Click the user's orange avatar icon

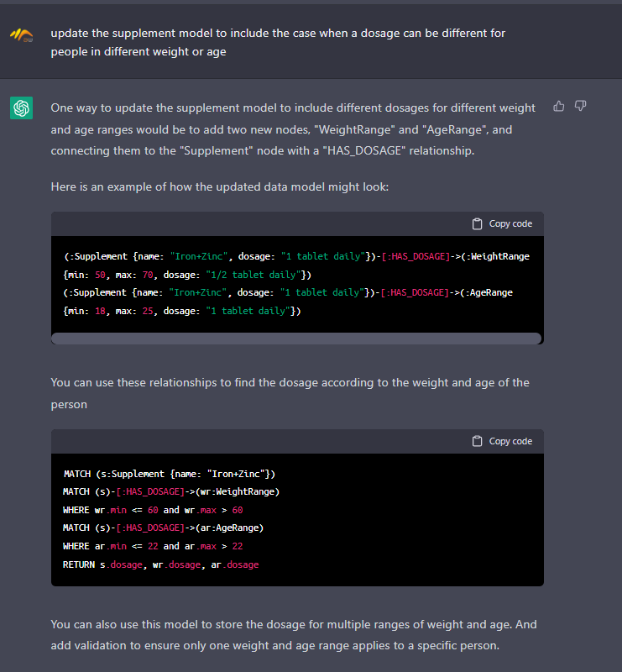click(x=22, y=35)
